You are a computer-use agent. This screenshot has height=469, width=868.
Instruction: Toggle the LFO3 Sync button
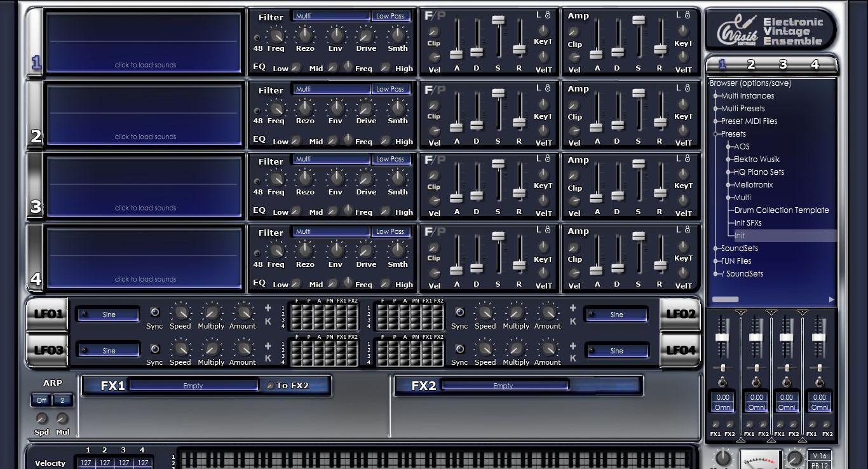pos(154,349)
